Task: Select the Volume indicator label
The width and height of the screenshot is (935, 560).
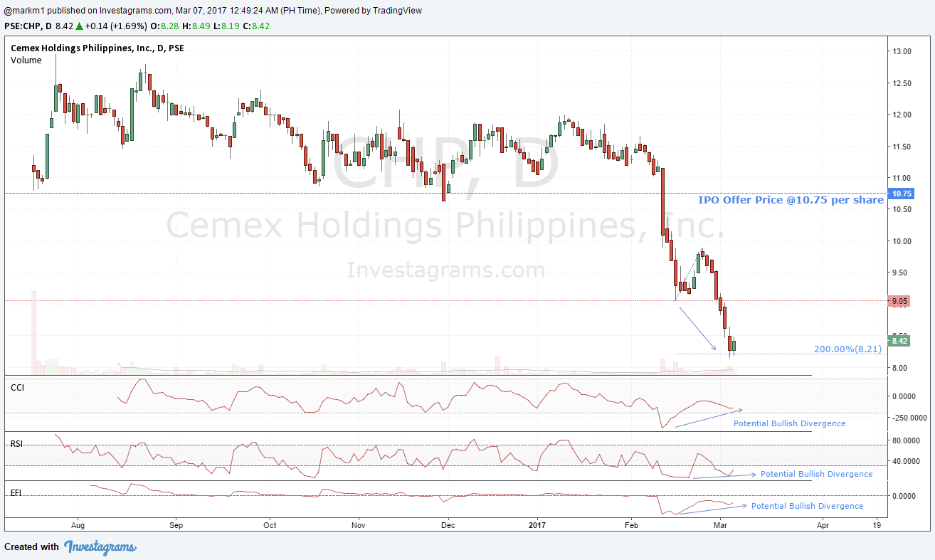Action: [x=26, y=60]
